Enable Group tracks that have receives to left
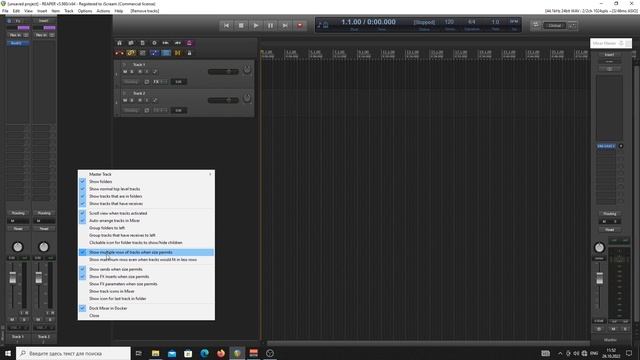Image resolution: width=640 pixels, height=360 pixels. coord(146,236)
